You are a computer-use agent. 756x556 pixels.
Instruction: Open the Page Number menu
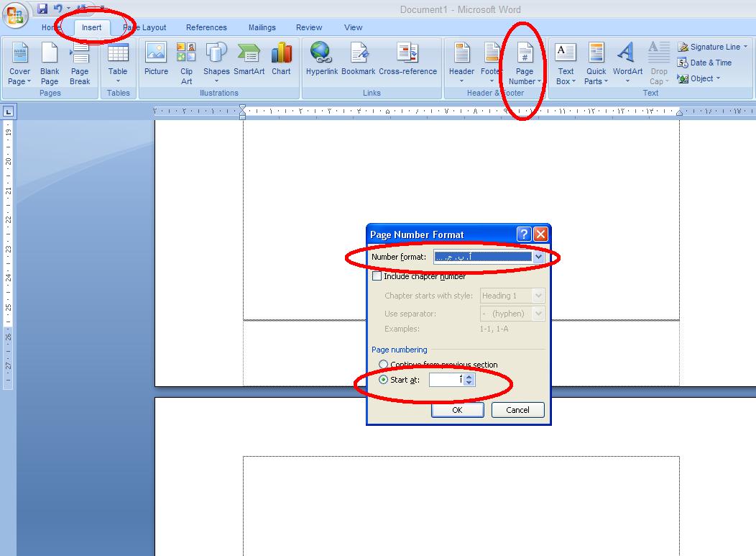click(525, 64)
